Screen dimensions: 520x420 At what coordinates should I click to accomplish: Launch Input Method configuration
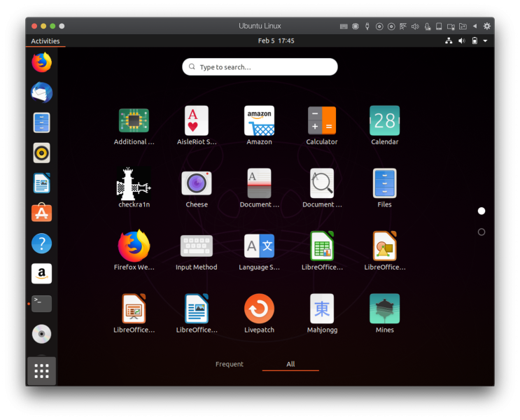click(197, 246)
